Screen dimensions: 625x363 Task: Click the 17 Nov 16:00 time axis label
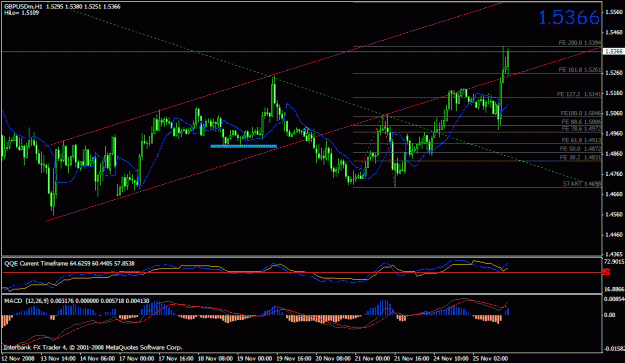[x=176, y=358]
